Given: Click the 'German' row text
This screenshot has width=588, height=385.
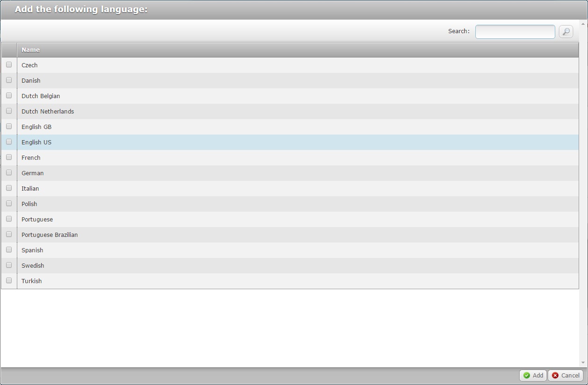Looking at the screenshot, I should click(x=33, y=173).
